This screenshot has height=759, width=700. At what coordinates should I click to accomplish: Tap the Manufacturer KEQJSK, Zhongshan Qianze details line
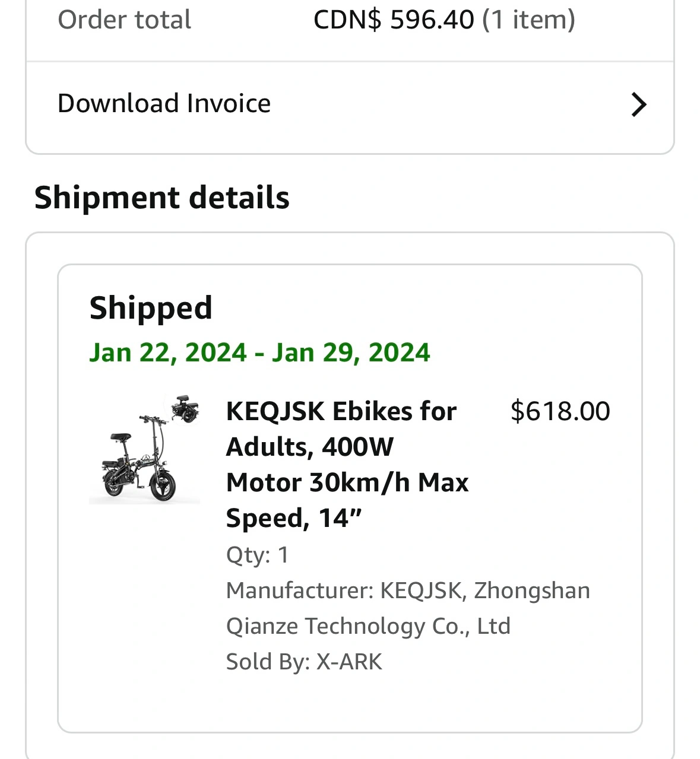[408, 608]
